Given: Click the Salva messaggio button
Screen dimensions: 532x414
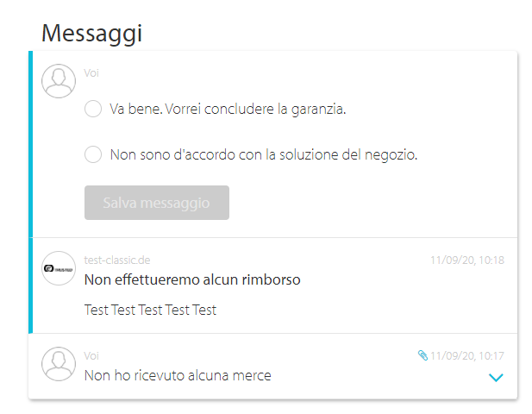Looking at the screenshot, I should pyautogui.click(x=157, y=203).
